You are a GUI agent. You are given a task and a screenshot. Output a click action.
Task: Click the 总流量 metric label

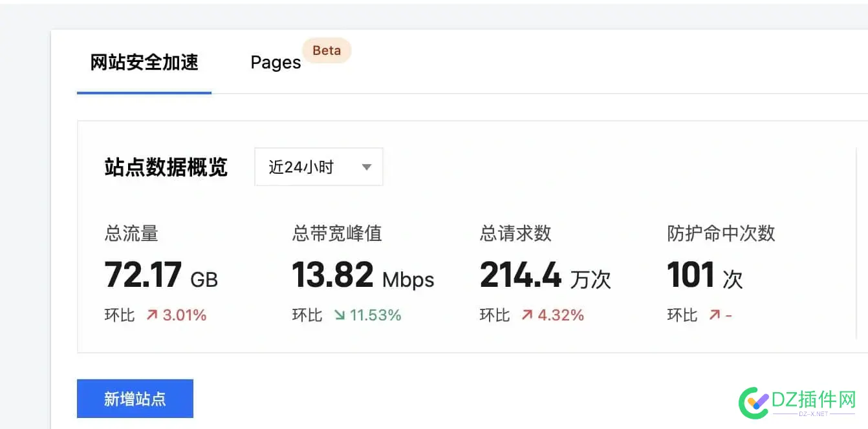pos(131,233)
